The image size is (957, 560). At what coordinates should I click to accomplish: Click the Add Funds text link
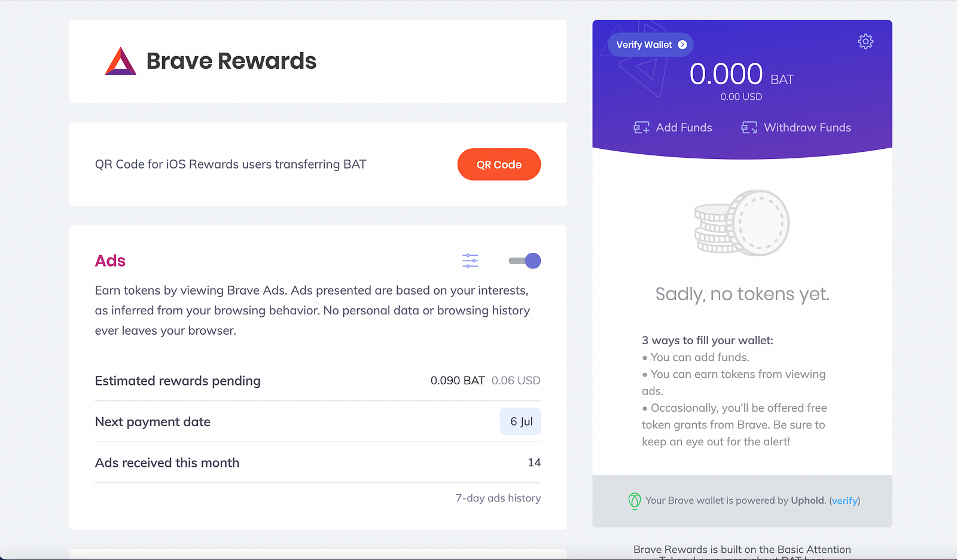(684, 127)
